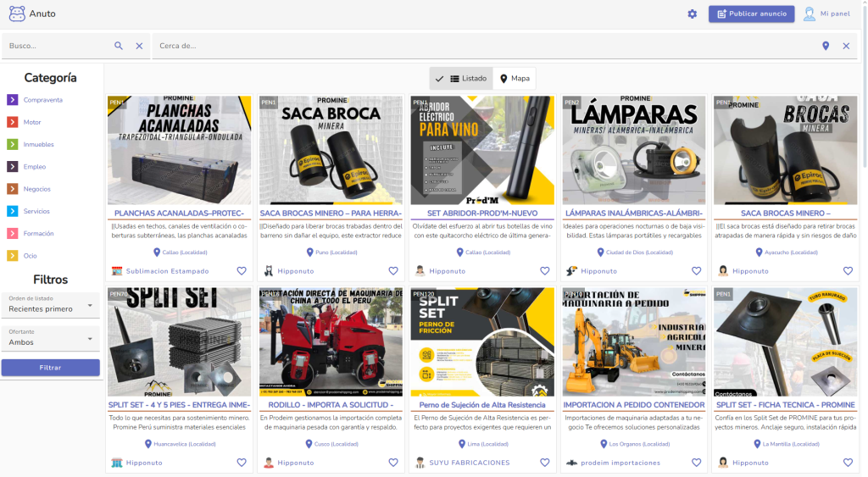The width and height of the screenshot is (868, 477).
Task: Clear the Busco search field
Action: [140, 46]
